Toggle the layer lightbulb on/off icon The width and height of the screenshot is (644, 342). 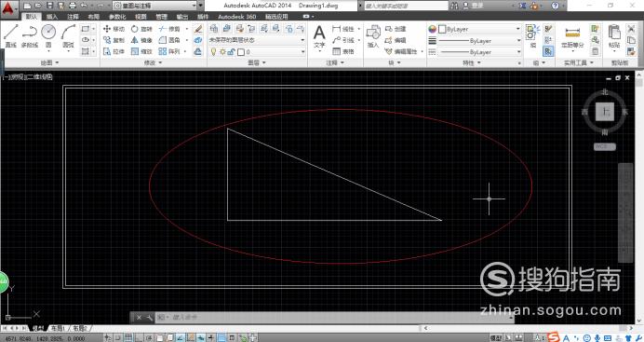point(213,52)
